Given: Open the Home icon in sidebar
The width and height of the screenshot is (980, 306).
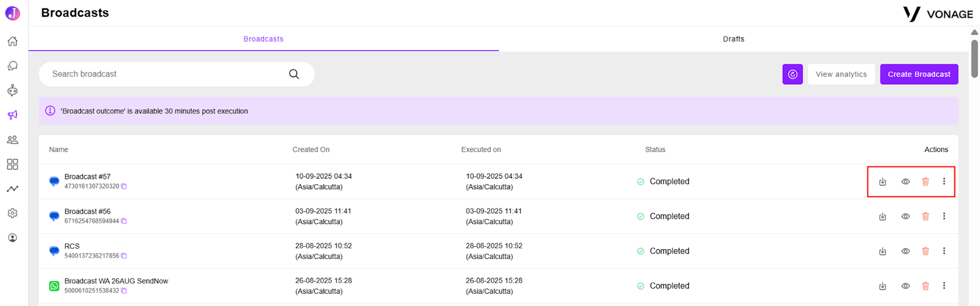Looking at the screenshot, I should point(12,42).
